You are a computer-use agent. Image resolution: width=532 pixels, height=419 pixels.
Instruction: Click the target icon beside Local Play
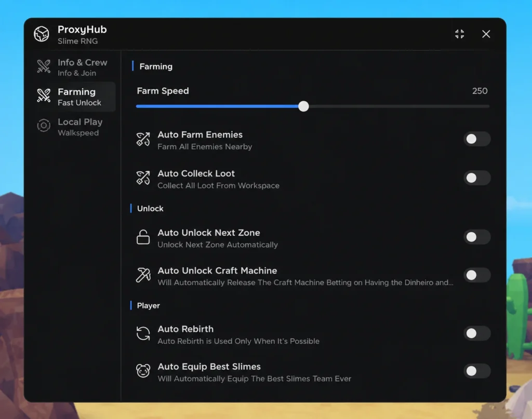[x=44, y=126]
